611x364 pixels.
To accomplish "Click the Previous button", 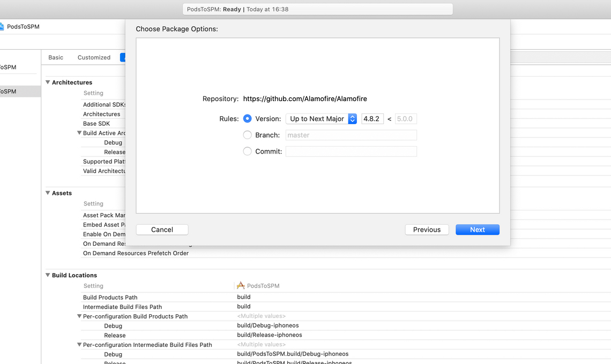I will (x=427, y=230).
